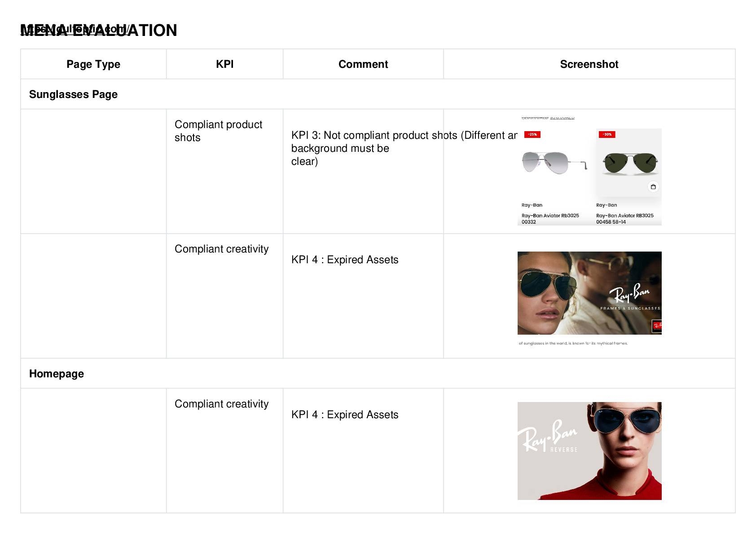This screenshot has width=756, height=535.
Task: Click the Ray-Ban Aviator RB3025 00458 58-14 title
Action: click(625, 219)
